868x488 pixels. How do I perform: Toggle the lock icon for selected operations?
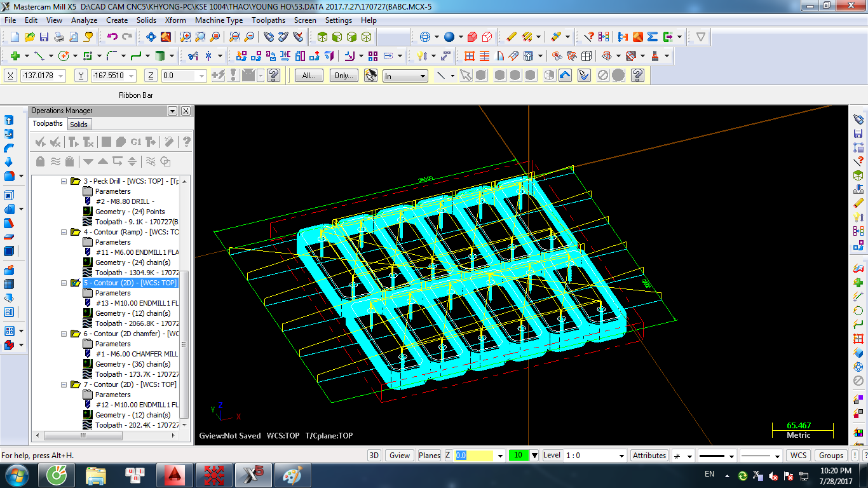point(41,161)
